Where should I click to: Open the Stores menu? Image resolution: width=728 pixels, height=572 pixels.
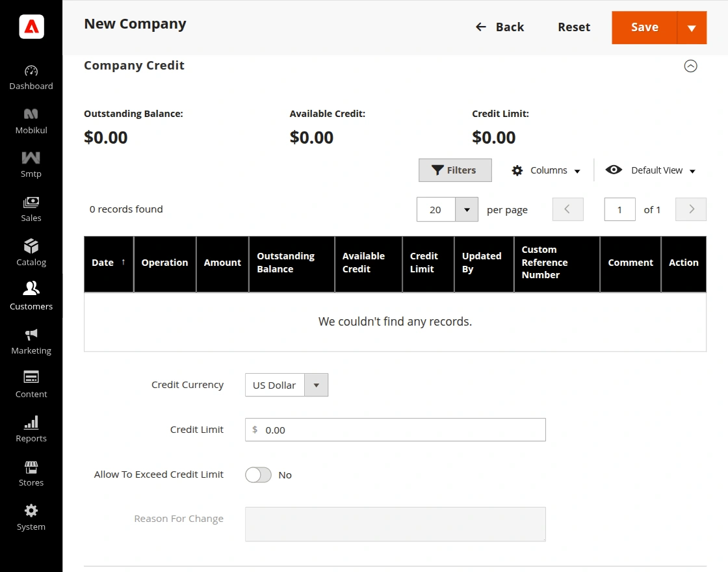point(31,474)
